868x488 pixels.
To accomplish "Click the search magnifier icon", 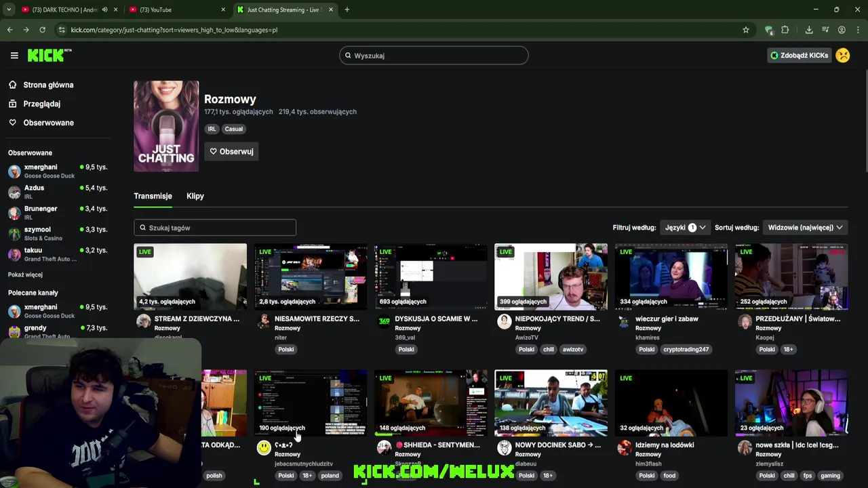I will tap(348, 56).
